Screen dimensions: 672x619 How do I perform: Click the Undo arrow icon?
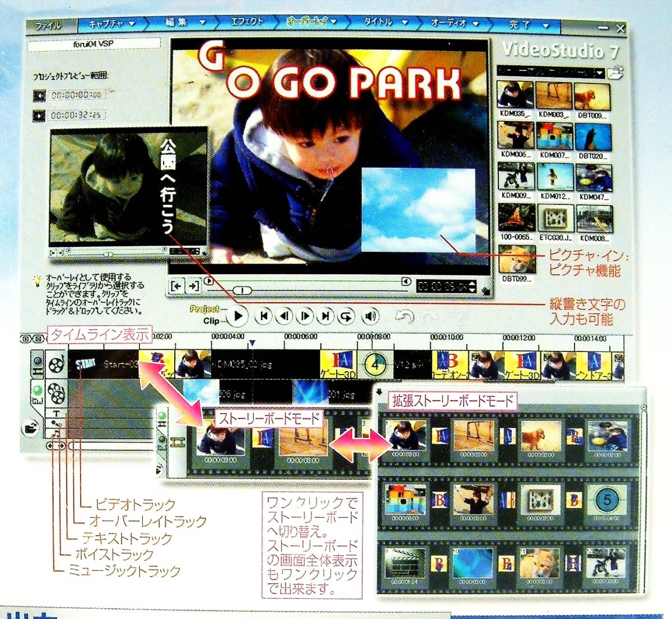(405, 317)
